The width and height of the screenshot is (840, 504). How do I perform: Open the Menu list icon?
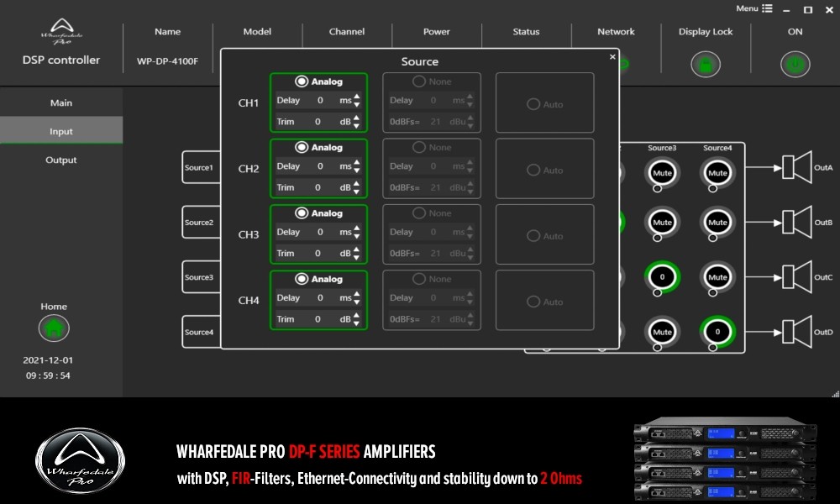(767, 8)
